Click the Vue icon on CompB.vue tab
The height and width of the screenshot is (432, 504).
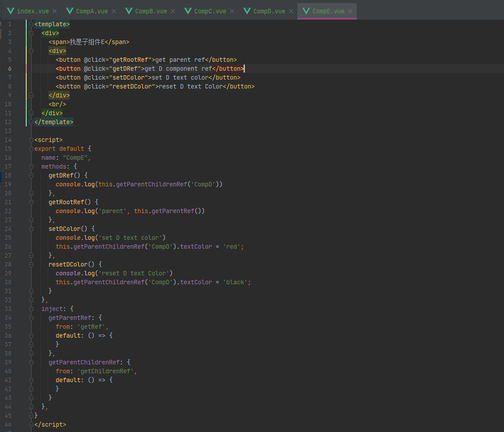pos(129,11)
